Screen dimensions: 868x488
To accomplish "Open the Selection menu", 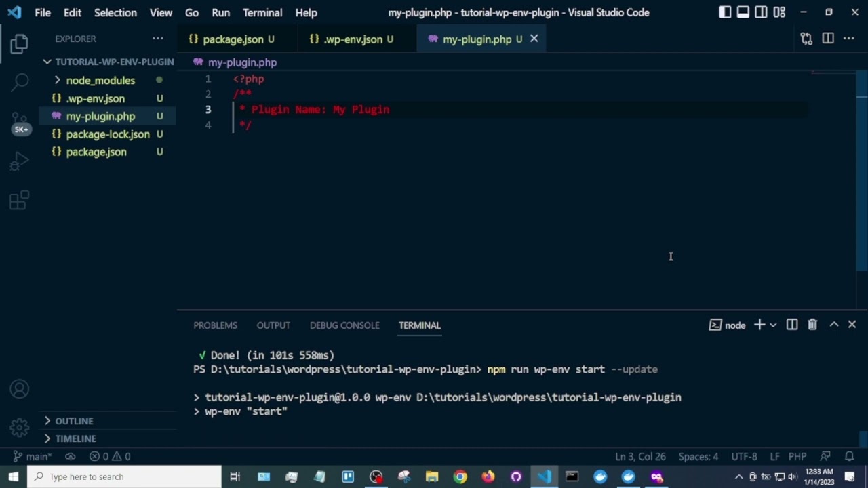I will pos(115,12).
